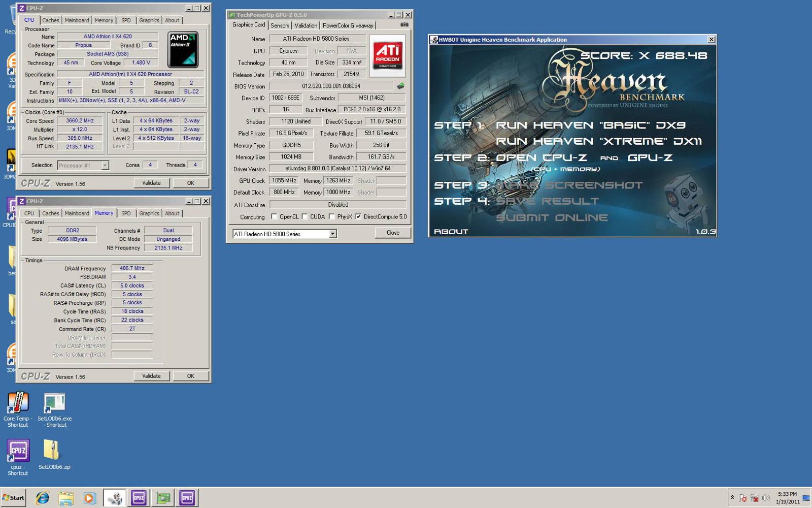Click the Core Voltage value 1.480 V
Screen dimensions: 812x508
pos(141,63)
